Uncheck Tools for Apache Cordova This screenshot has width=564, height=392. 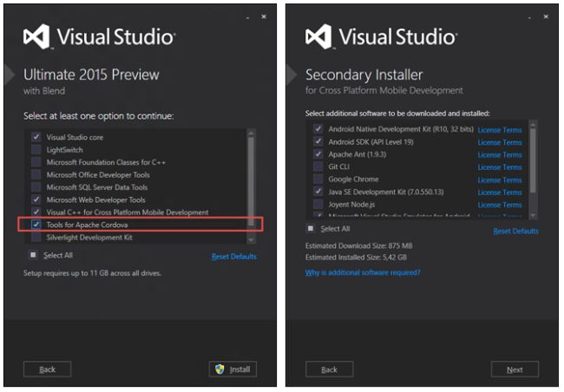point(36,225)
